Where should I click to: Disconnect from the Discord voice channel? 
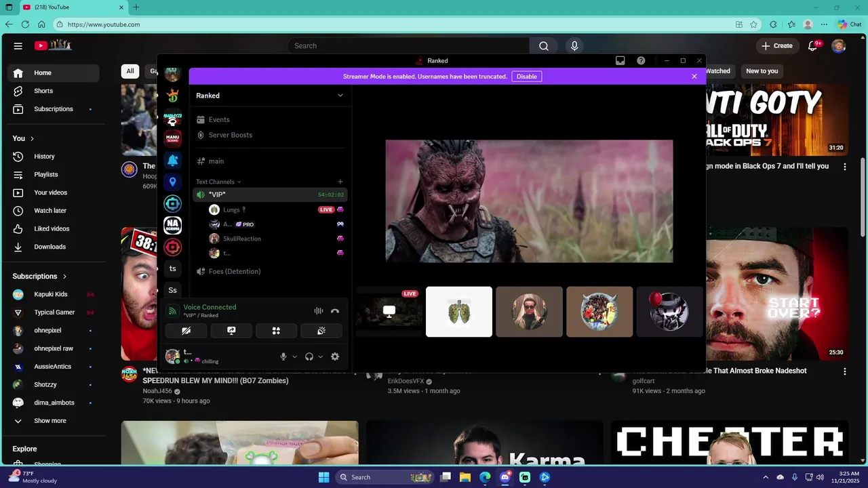[335, 311]
